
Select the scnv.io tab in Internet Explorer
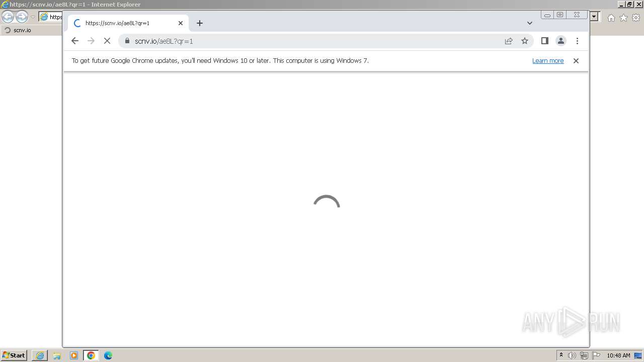31,30
